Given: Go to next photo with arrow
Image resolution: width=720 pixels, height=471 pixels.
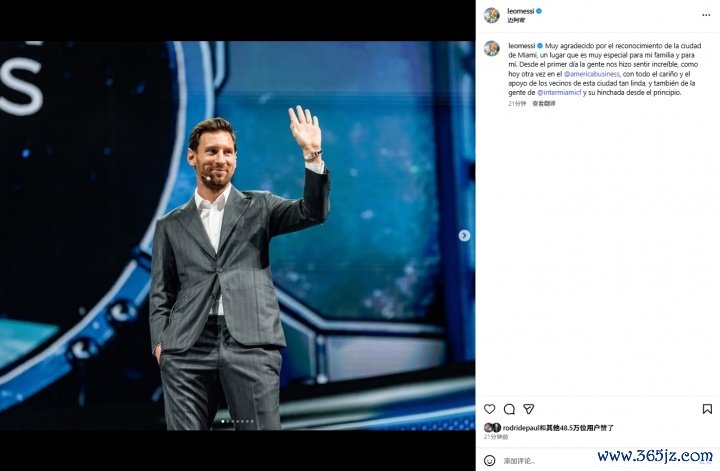Looking at the screenshot, I should tap(464, 236).
